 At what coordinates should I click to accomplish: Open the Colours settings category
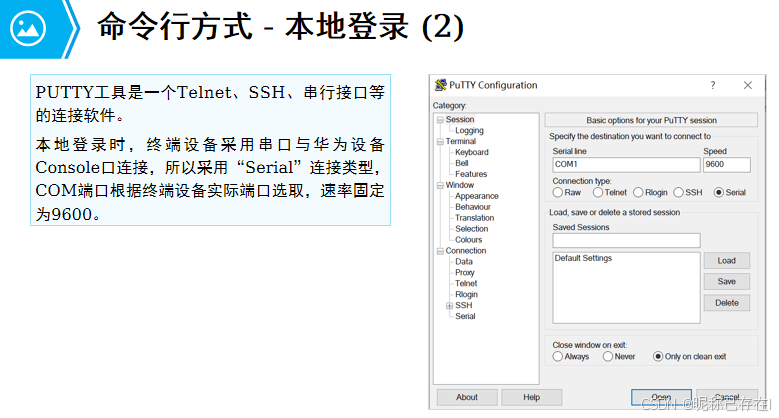[468, 240]
